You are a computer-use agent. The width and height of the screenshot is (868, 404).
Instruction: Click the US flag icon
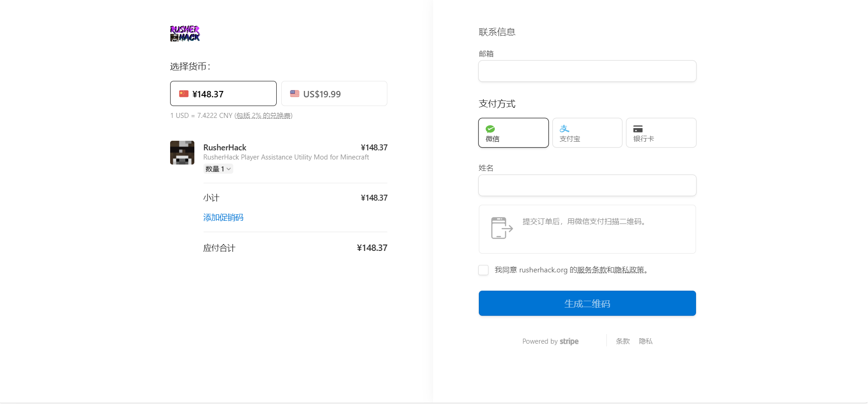pyautogui.click(x=295, y=94)
